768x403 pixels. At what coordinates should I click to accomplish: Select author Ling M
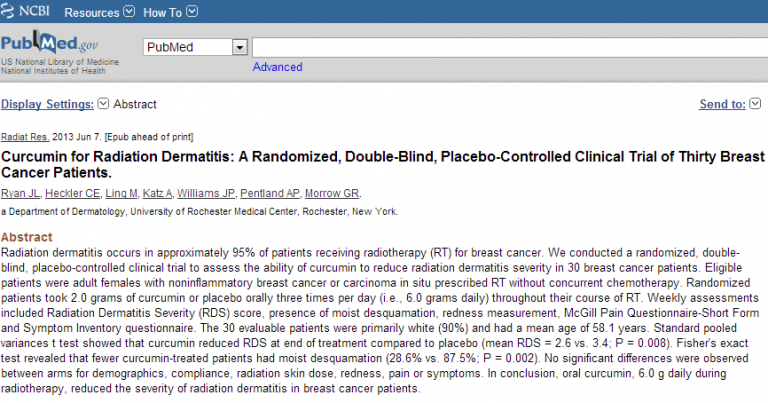coord(121,193)
